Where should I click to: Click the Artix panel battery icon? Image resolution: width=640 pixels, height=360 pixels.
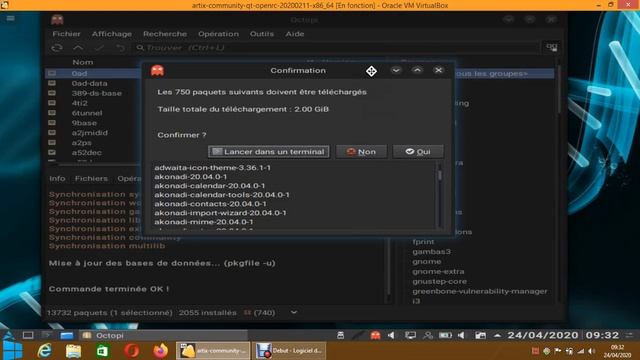(445, 336)
